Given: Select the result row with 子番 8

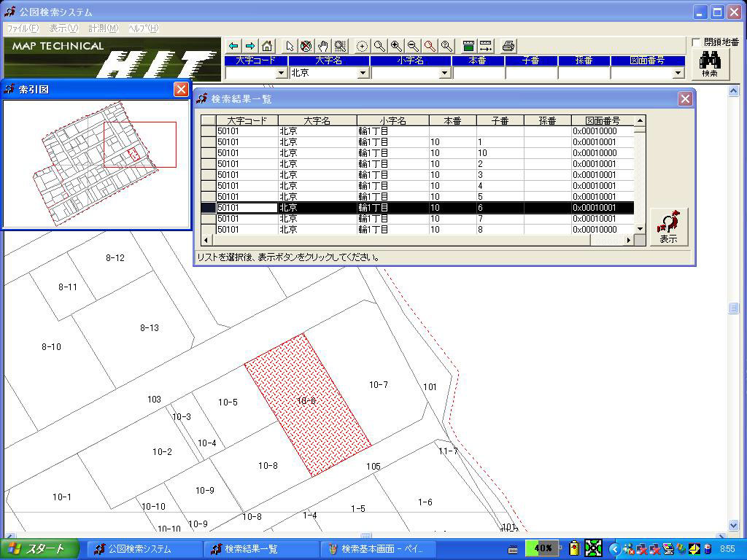Looking at the screenshot, I should tap(417, 230).
